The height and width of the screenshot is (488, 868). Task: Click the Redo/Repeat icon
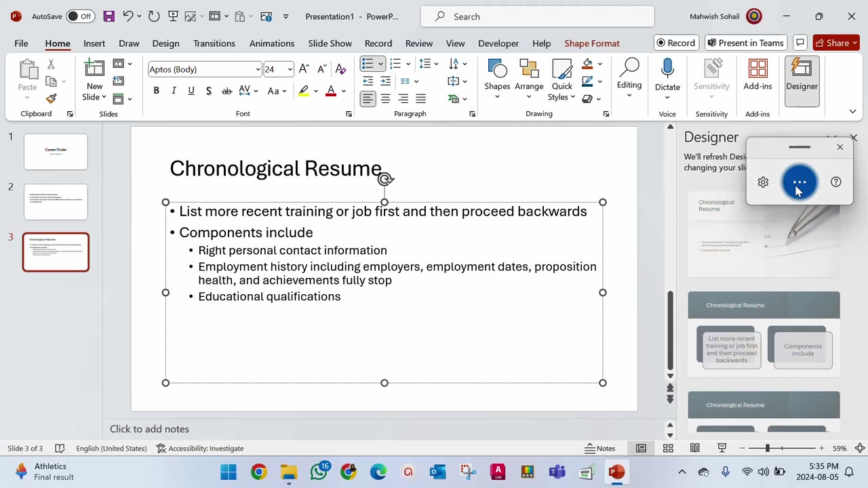point(154,16)
